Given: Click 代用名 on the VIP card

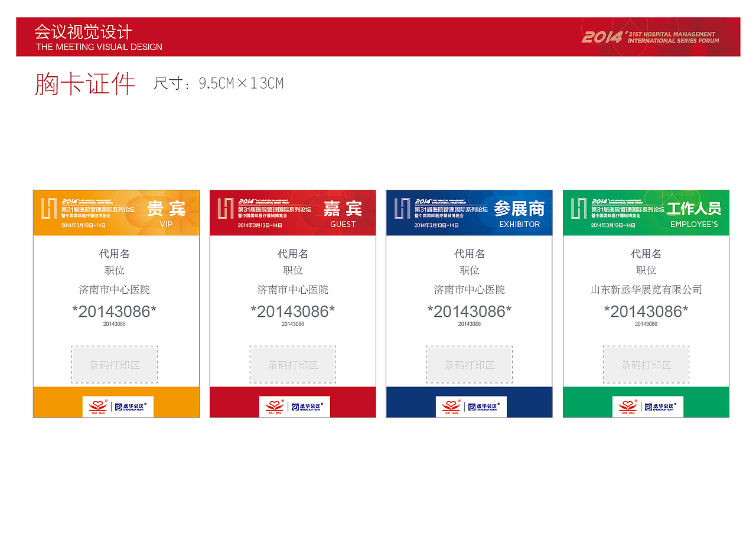Looking at the screenshot, I should pos(115,254).
